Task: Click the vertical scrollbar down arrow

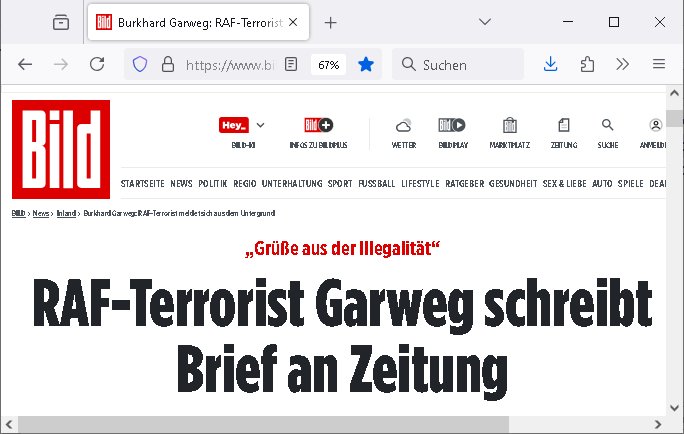Action: pos(674,408)
